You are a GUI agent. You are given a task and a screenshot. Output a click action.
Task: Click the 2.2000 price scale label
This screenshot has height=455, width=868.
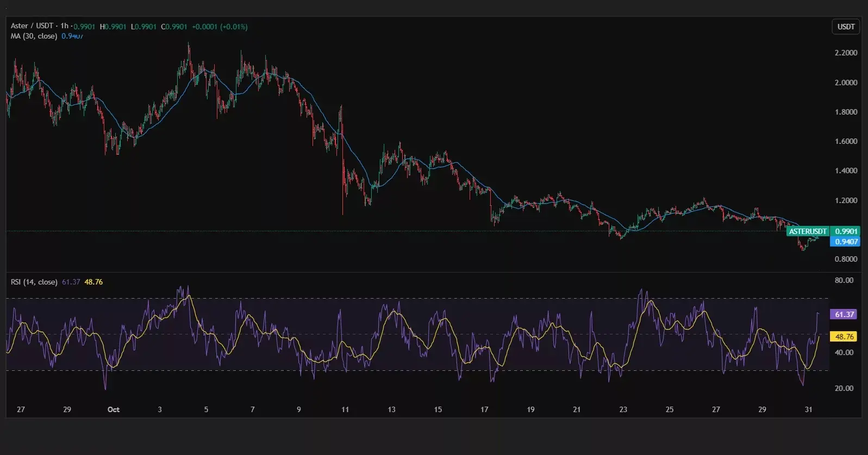tap(846, 53)
